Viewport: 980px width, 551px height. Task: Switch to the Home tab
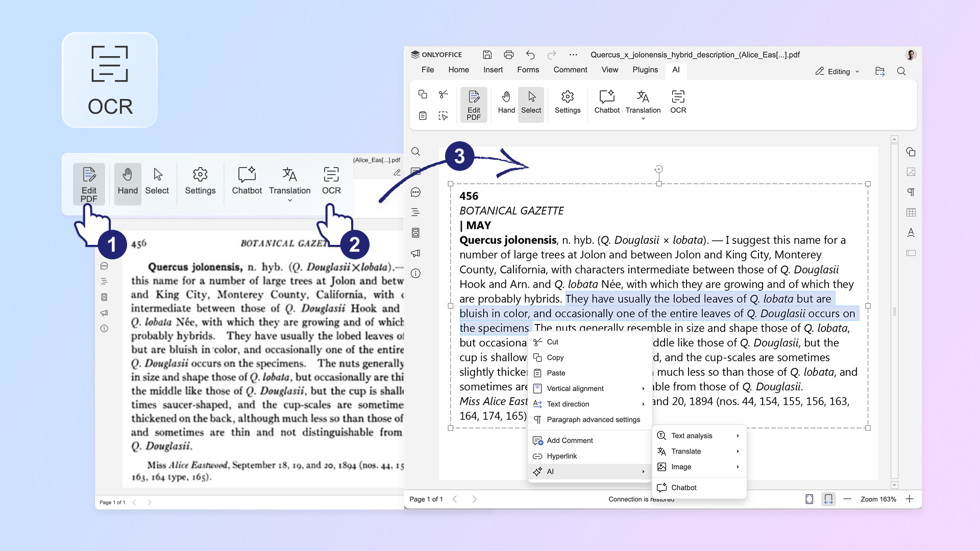click(458, 70)
